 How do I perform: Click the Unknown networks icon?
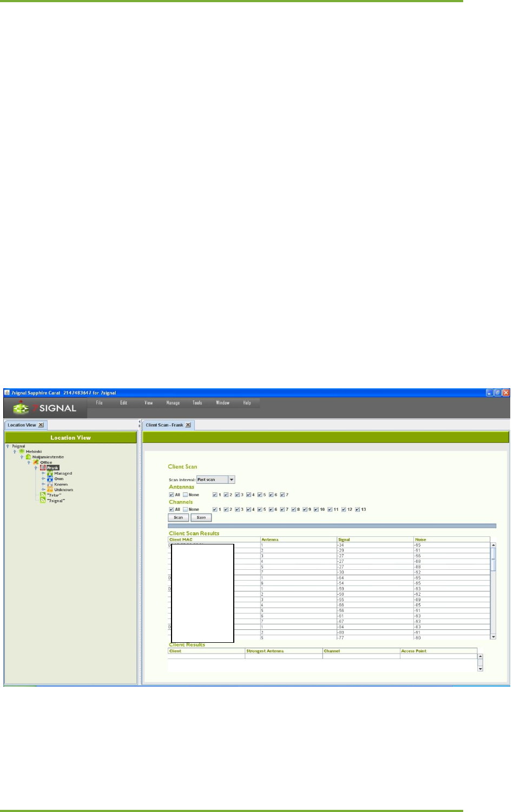(x=50, y=490)
